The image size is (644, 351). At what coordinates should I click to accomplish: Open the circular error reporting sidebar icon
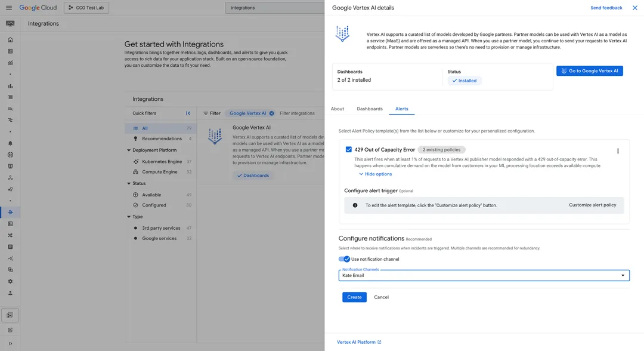pyautogui.click(x=10, y=155)
